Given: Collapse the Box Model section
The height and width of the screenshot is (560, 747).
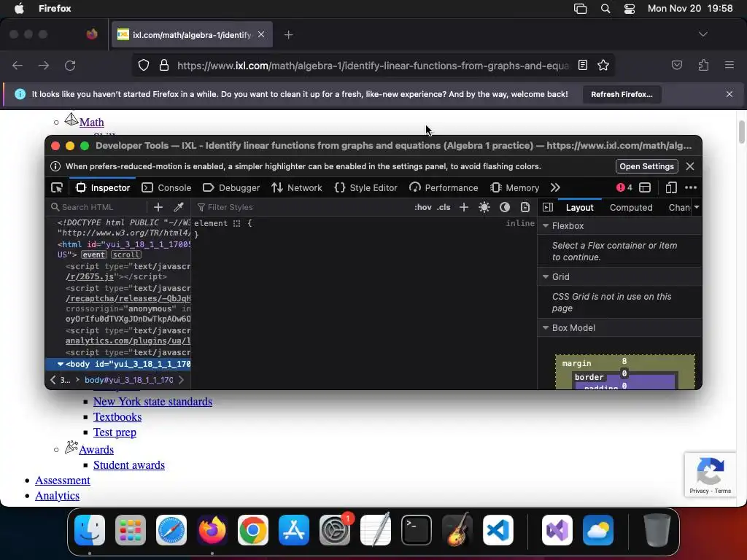Looking at the screenshot, I should point(546,327).
